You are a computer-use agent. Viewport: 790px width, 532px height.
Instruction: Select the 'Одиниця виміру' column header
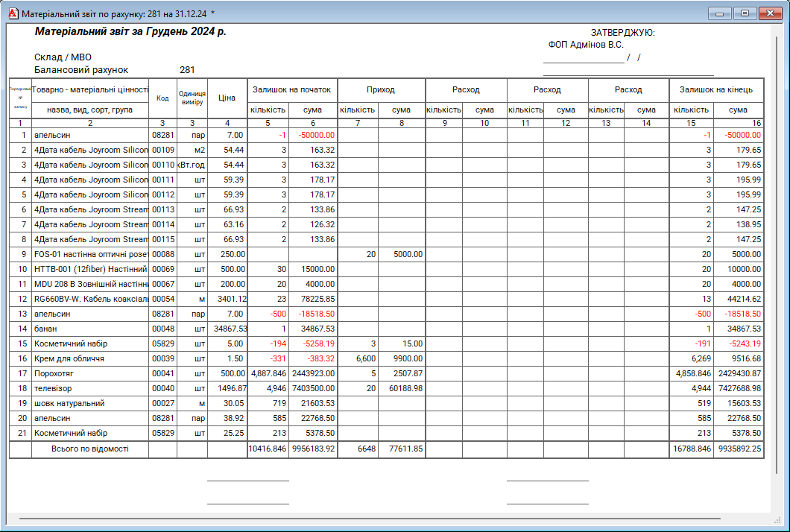[x=192, y=98]
